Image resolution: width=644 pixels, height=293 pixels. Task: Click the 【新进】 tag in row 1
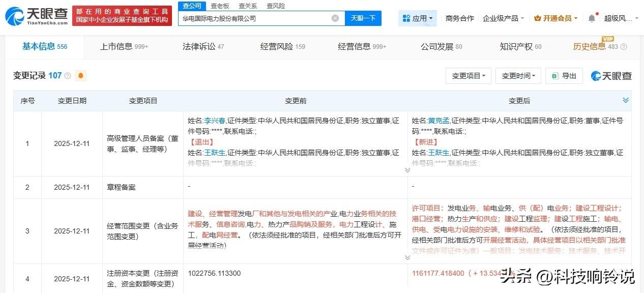[x=426, y=142]
